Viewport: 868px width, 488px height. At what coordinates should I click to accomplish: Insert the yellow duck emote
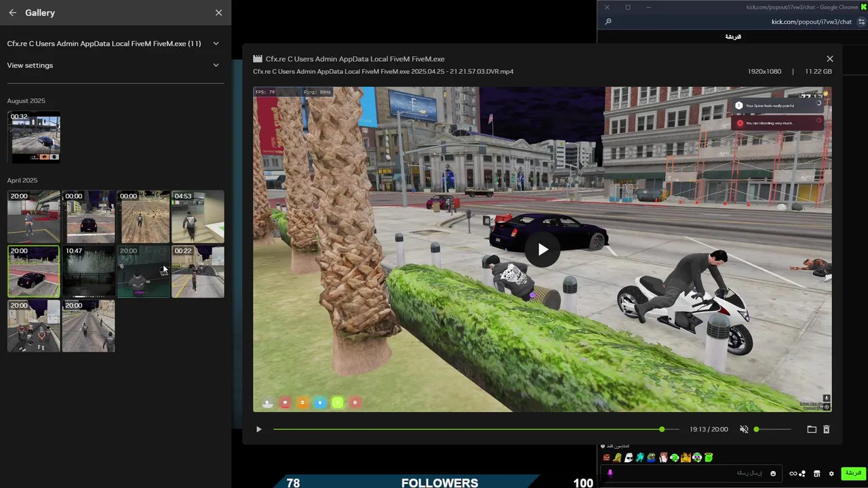[x=617, y=457]
